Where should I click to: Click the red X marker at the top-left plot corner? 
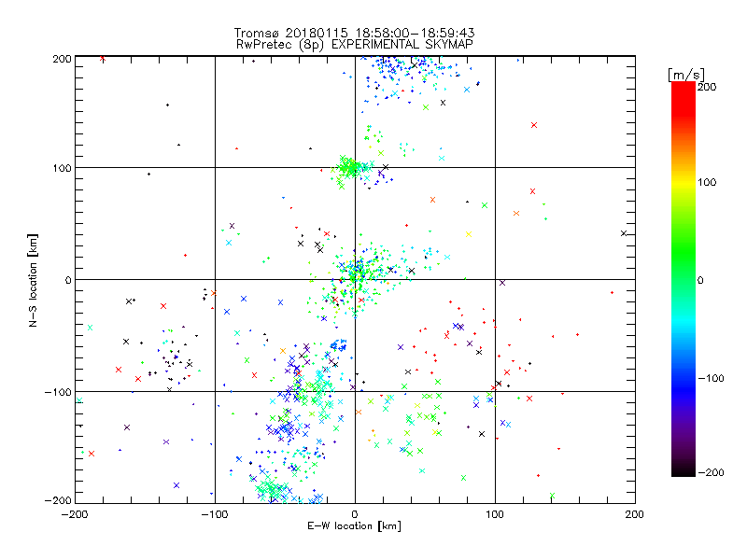pyautogui.click(x=103, y=59)
